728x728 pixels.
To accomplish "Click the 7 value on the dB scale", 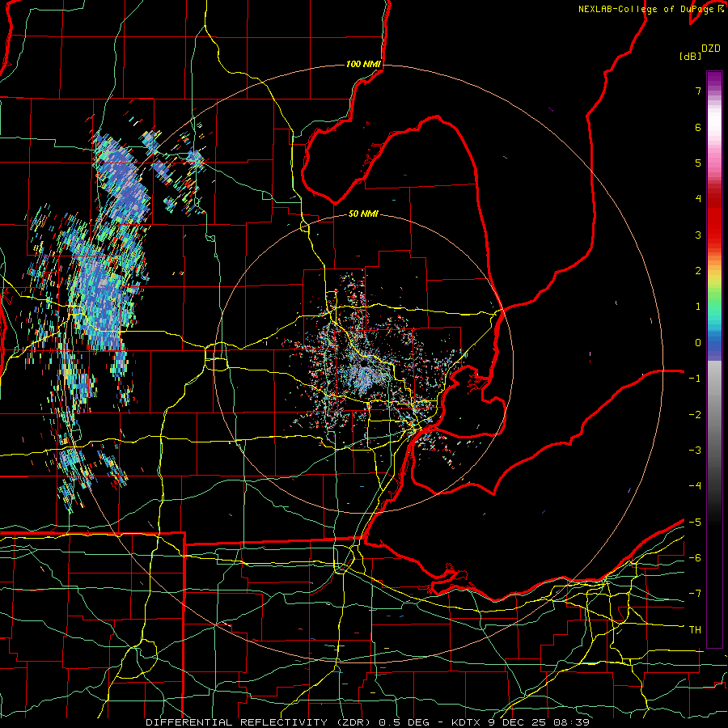I will [x=698, y=91].
